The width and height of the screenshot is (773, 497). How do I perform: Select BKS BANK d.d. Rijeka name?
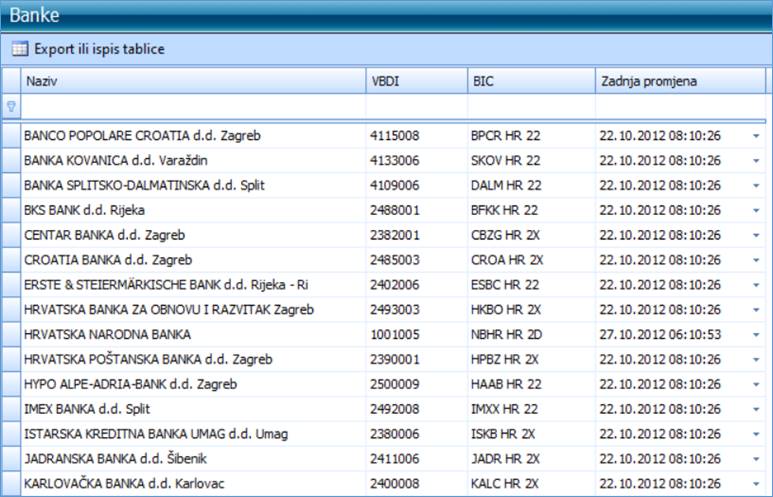tap(84, 210)
